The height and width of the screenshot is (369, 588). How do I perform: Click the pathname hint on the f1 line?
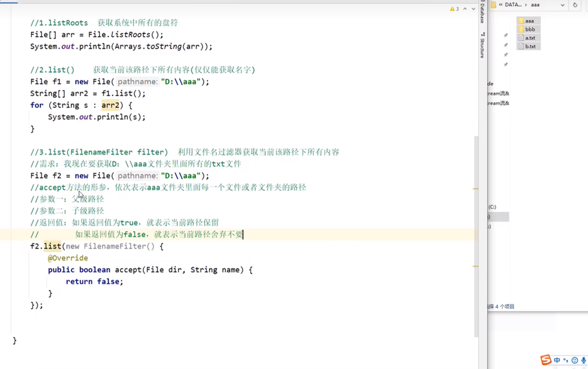(x=137, y=81)
